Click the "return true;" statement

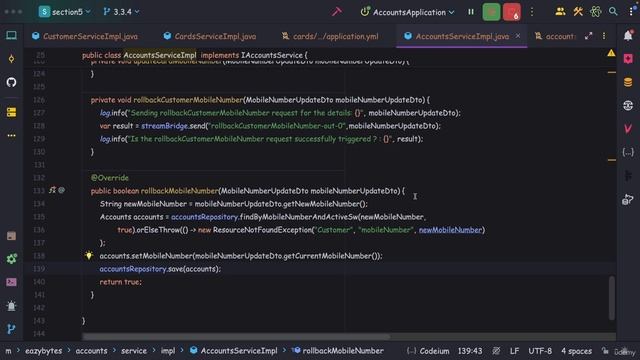(x=121, y=282)
